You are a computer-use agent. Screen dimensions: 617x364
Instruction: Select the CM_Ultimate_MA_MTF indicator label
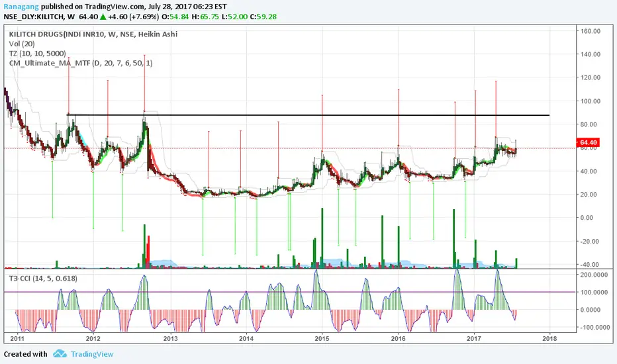pos(81,63)
